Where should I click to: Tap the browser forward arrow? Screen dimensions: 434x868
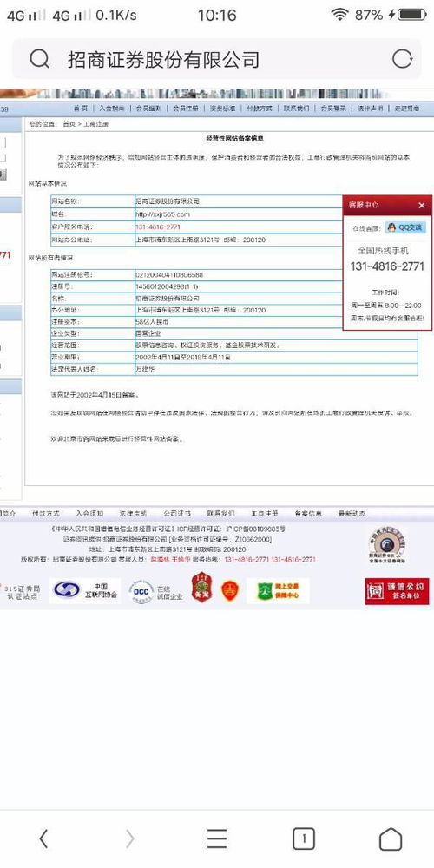[130, 838]
